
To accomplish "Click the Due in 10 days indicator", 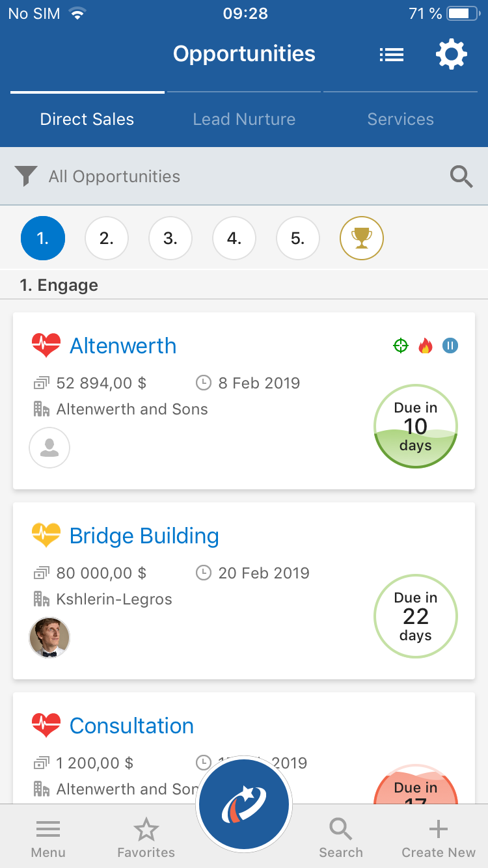I will coord(416,426).
